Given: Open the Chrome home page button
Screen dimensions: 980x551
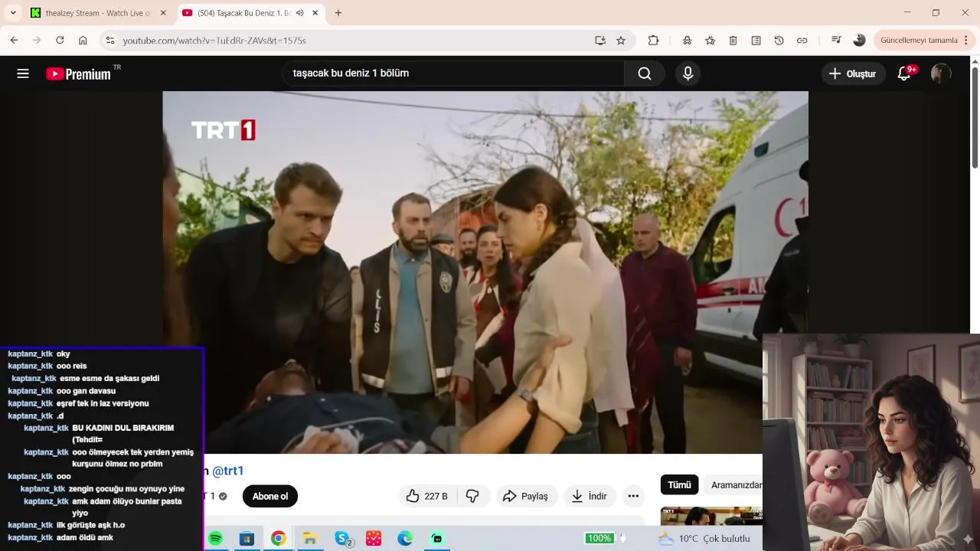Looking at the screenshot, I should point(83,41).
